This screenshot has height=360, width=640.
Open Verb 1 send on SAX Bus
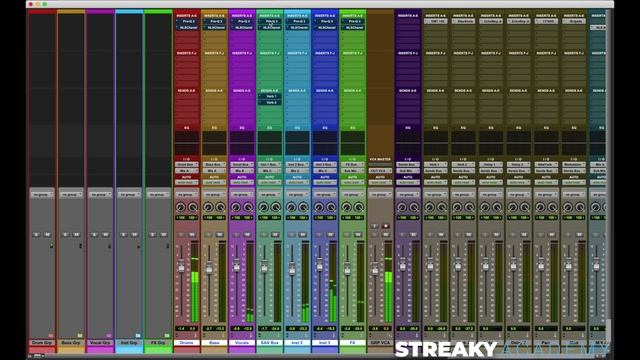click(x=270, y=96)
